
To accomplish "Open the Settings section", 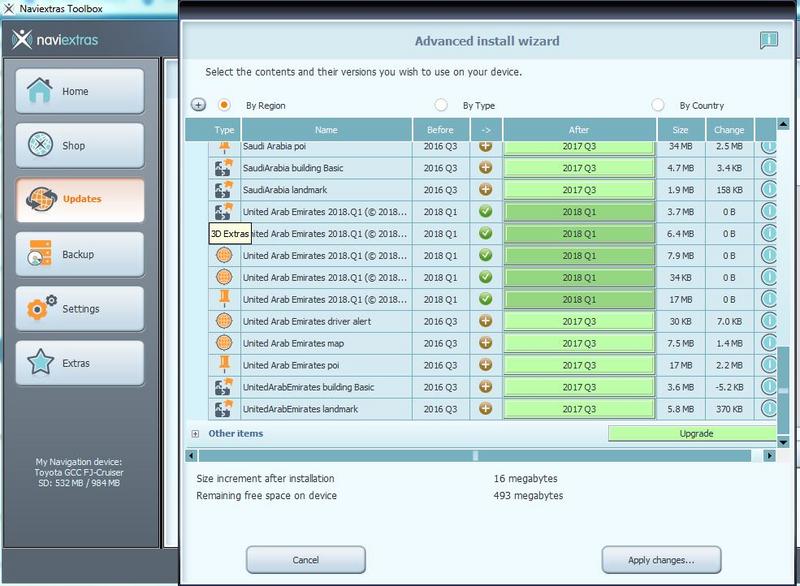I will (x=80, y=309).
